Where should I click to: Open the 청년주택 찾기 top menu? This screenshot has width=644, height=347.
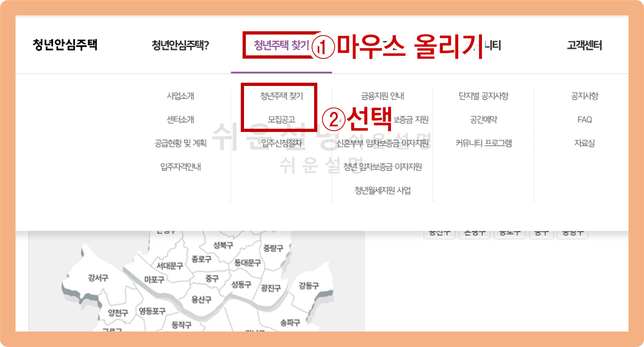pos(281,45)
